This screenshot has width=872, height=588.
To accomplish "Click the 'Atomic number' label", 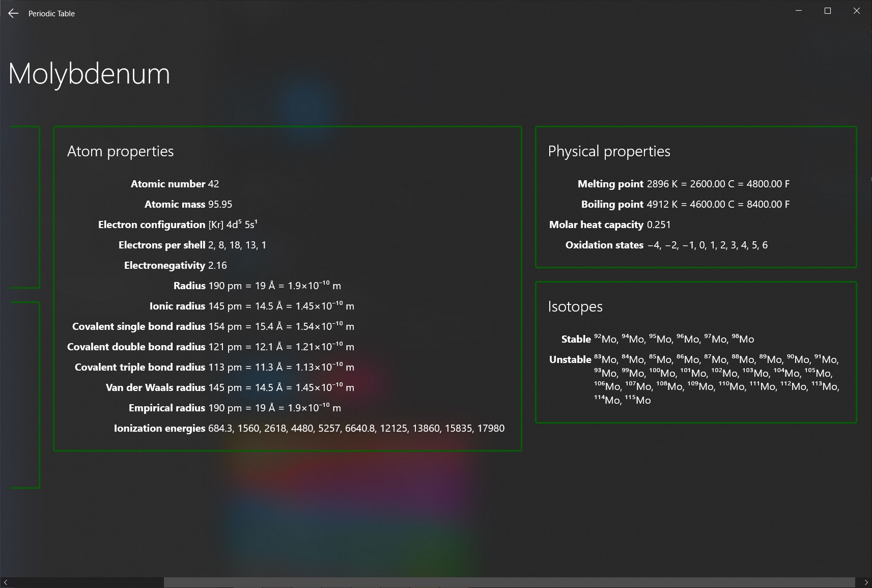I will [168, 184].
